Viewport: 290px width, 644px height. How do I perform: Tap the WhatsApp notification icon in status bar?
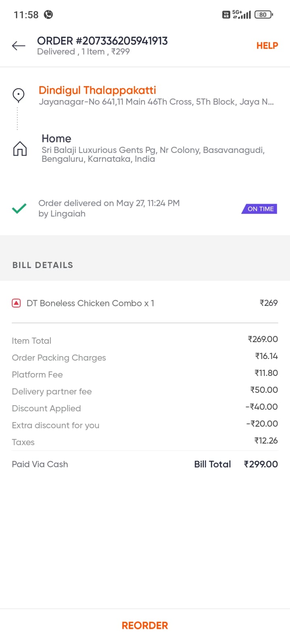[48, 14]
